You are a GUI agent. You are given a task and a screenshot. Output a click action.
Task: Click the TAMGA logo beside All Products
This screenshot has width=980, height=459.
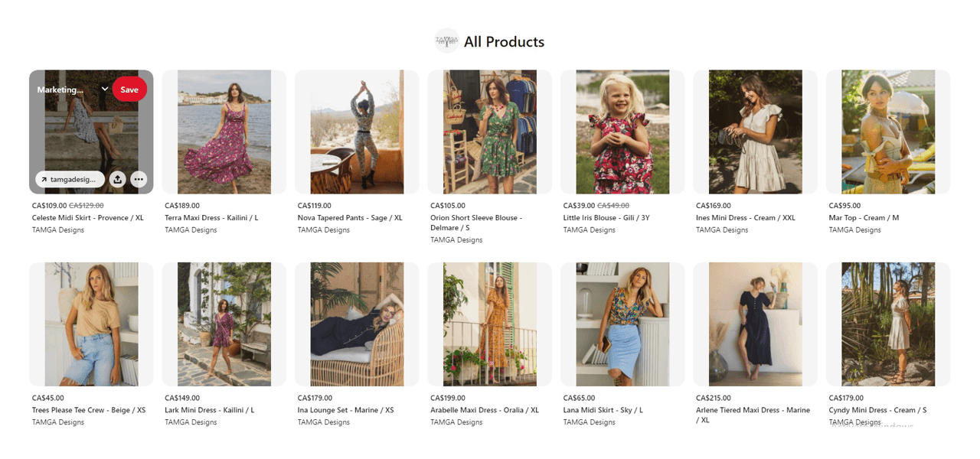[x=446, y=41]
